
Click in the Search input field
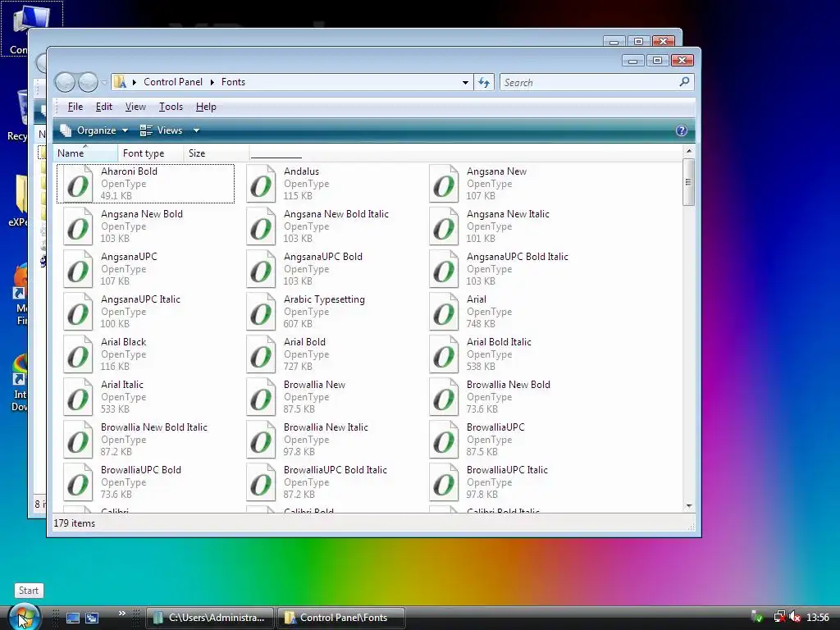589,83
